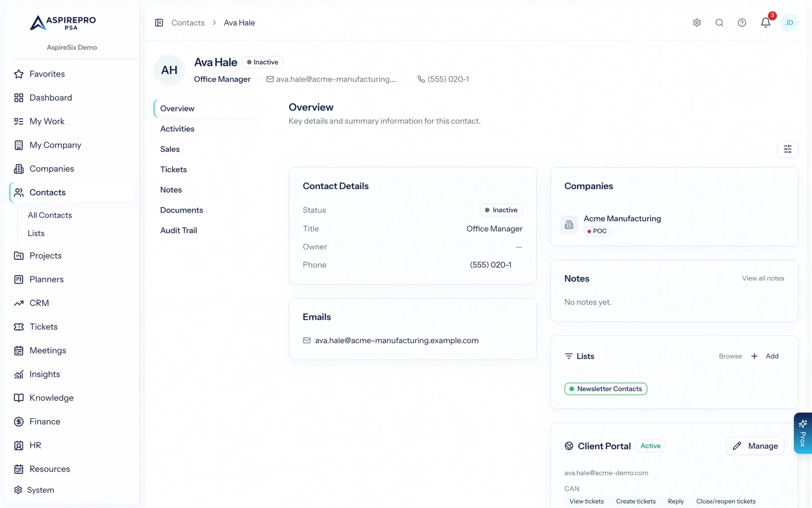Click the System gear icon in sidebar
The image size is (812, 508).
click(x=18, y=490)
